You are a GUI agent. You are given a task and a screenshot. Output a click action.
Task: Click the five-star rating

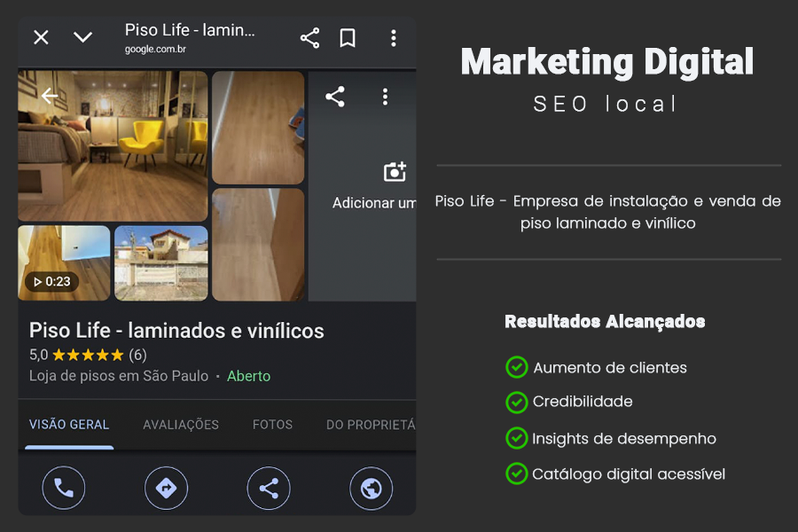88,355
